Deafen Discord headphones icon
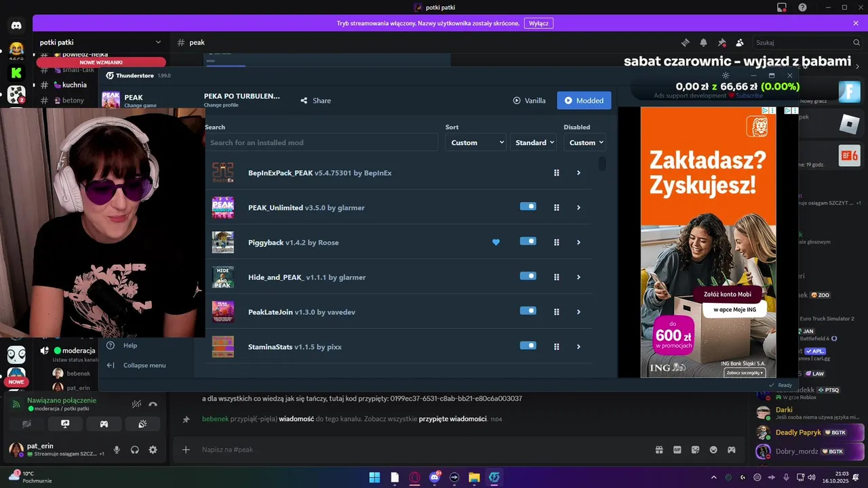868x488 pixels. tap(135, 449)
